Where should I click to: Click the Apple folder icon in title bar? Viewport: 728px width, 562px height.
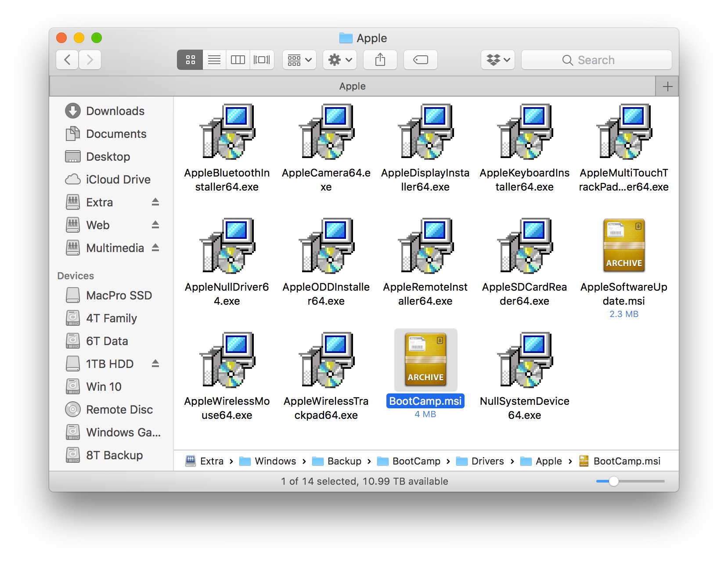(x=346, y=38)
